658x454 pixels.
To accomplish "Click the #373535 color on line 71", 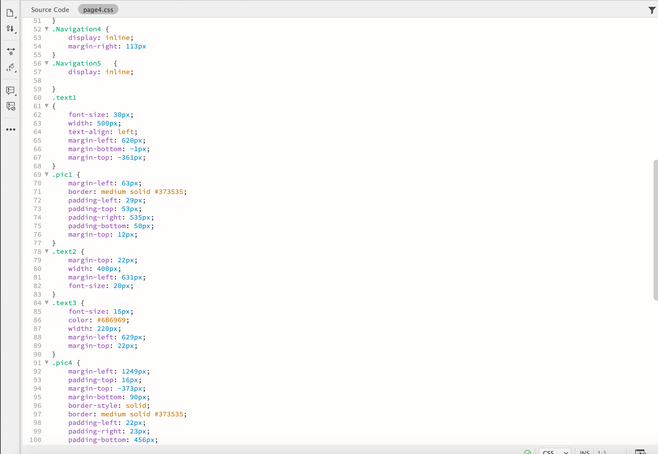I will 169,192.
